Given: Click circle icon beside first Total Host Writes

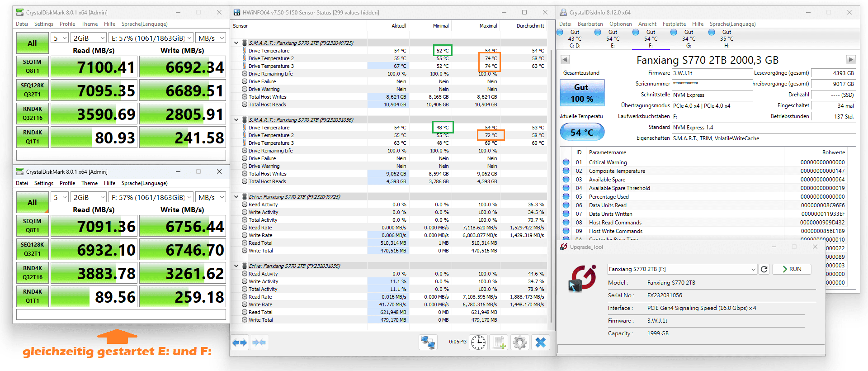Looking at the screenshot, I should tap(245, 97).
